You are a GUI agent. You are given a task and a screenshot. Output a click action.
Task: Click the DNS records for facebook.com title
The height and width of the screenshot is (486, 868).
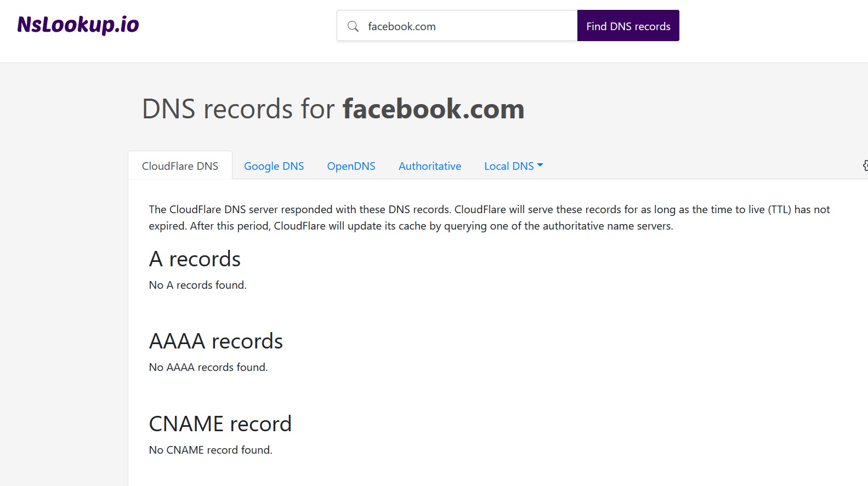click(x=333, y=108)
